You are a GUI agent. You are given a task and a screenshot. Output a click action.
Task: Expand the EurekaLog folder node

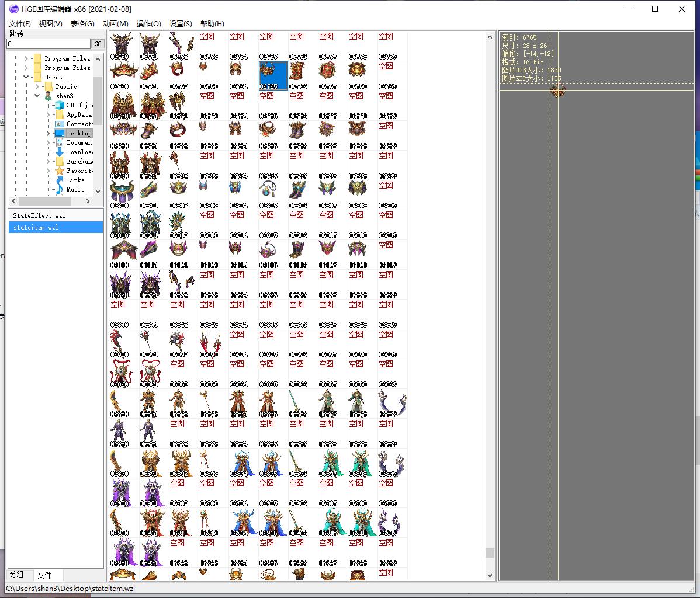tap(48, 162)
